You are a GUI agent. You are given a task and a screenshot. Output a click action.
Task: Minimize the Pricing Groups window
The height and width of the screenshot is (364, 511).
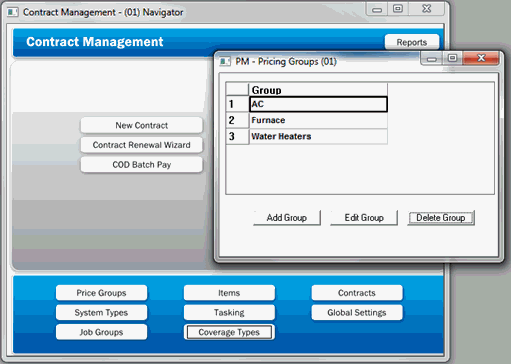pyautogui.click(x=432, y=59)
